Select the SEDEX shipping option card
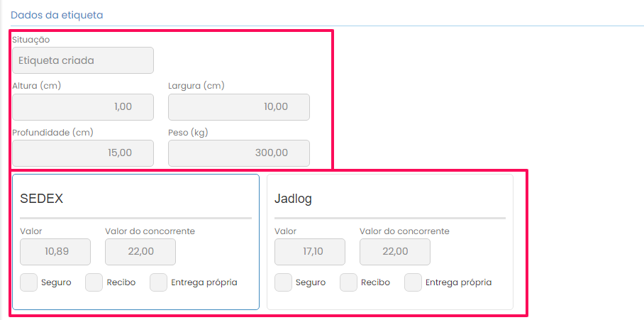The height and width of the screenshot is (320, 644). (x=135, y=199)
